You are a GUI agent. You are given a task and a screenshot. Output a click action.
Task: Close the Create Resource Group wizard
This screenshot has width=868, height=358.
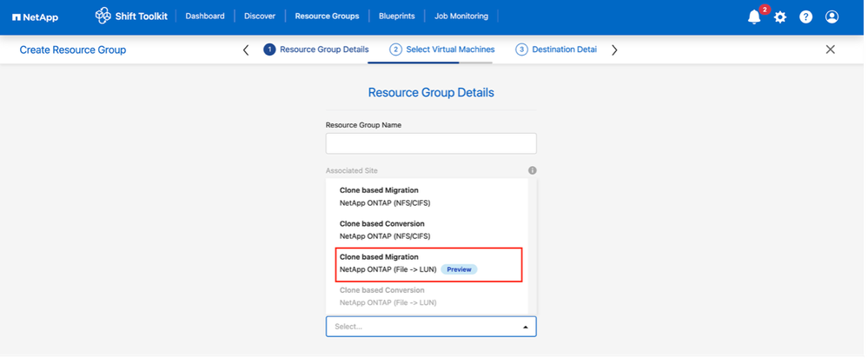(831, 50)
